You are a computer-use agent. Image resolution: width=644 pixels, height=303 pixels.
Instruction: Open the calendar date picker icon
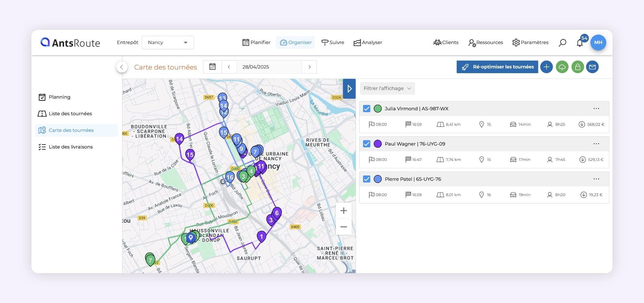pyautogui.click(x=212, y=67)
